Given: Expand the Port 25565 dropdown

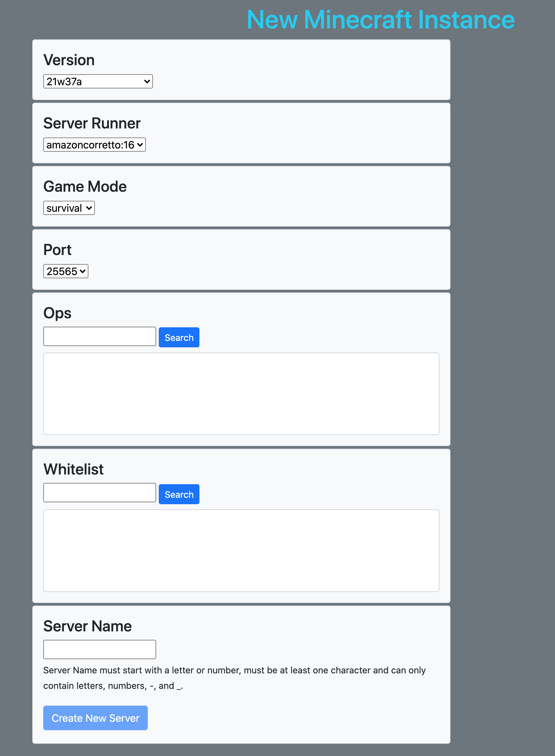Looking at the screenshot, I should click(x=66, y=271).
